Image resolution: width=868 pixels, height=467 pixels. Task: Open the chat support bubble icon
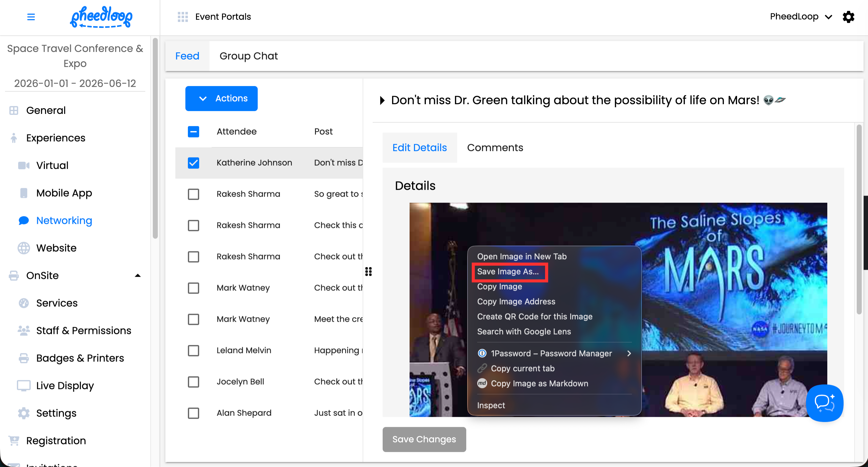pos(824,403)
